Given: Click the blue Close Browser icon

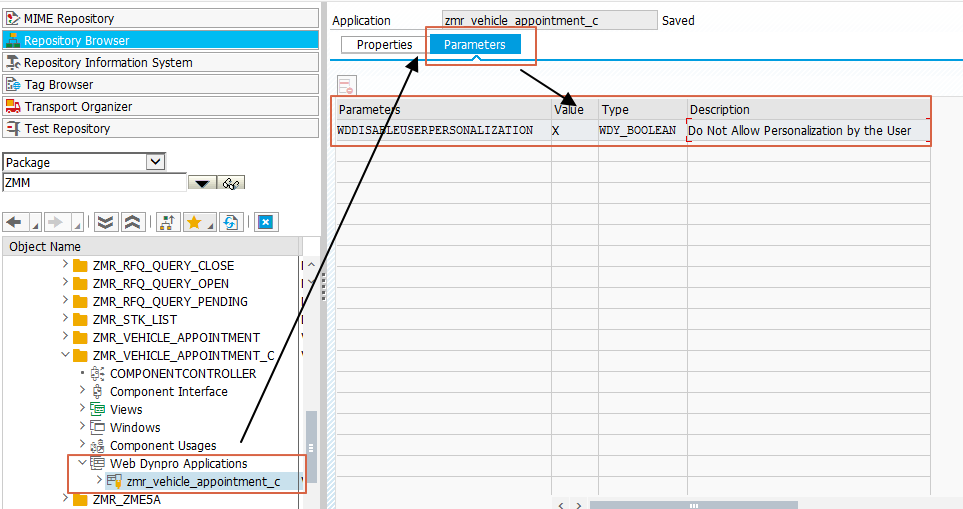Looking at the screenshot, I should click(265, 222).
